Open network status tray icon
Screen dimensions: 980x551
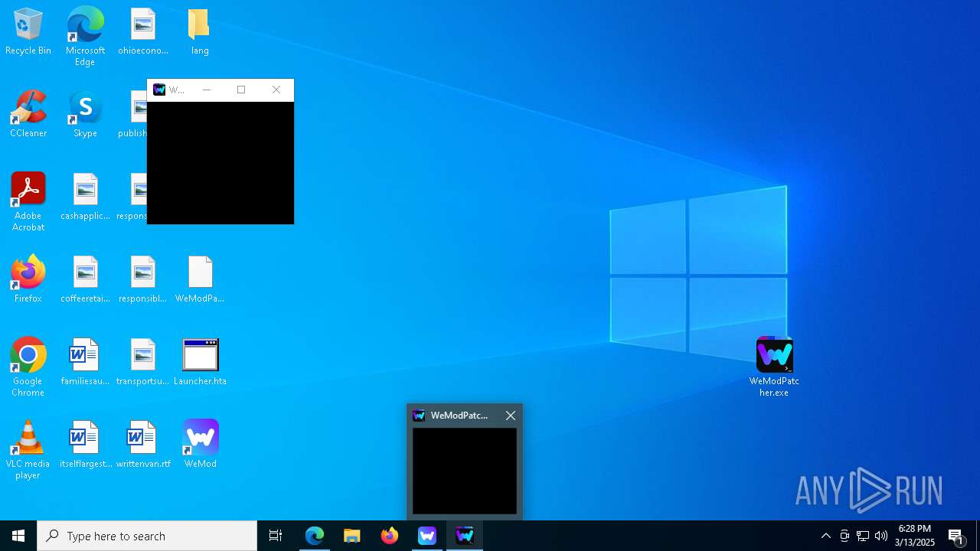[863, 536]
